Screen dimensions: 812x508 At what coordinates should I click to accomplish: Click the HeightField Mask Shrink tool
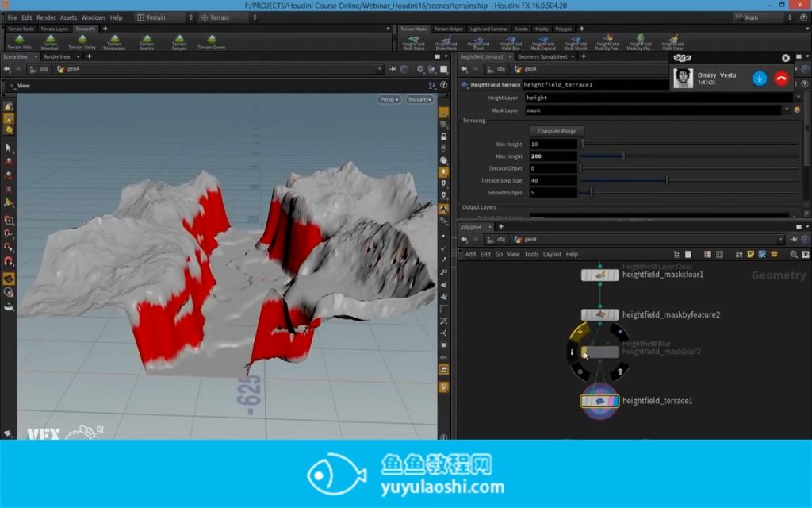pyautogui.click(x=576, y=43)
